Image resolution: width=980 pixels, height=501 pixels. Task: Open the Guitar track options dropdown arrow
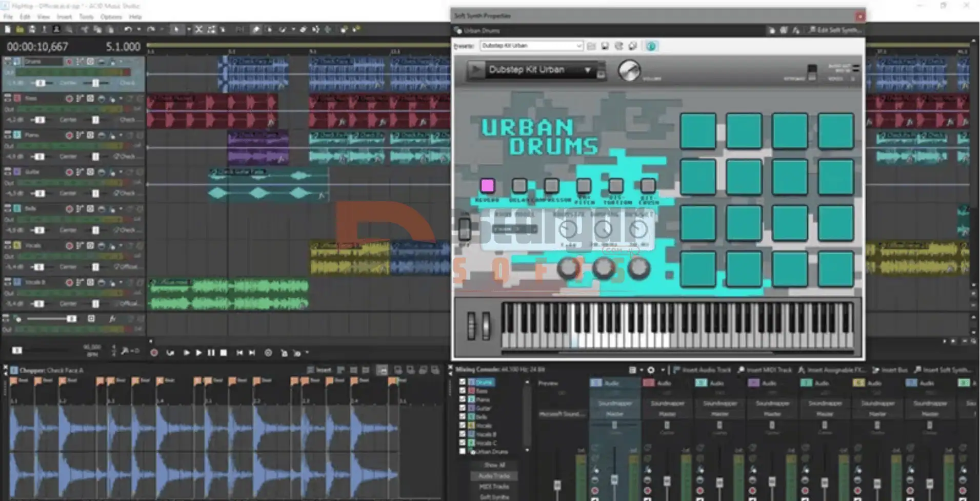(x=121, y=171)
